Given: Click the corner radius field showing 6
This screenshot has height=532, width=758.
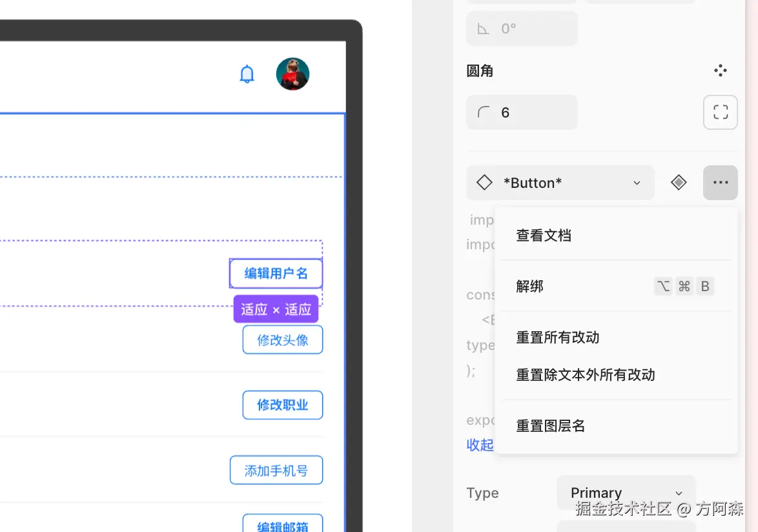Looking at the screenshot, I should click(x=522, y=112).
